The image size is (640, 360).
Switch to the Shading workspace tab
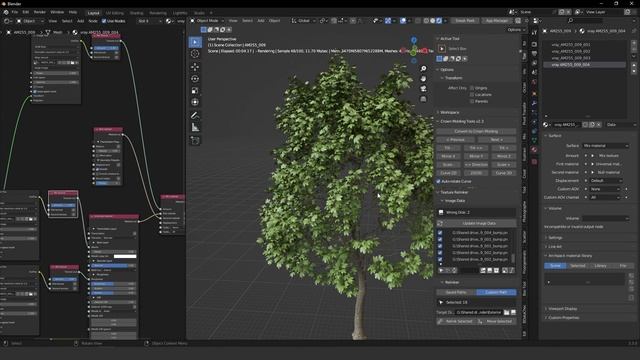[x=136, y=13]
